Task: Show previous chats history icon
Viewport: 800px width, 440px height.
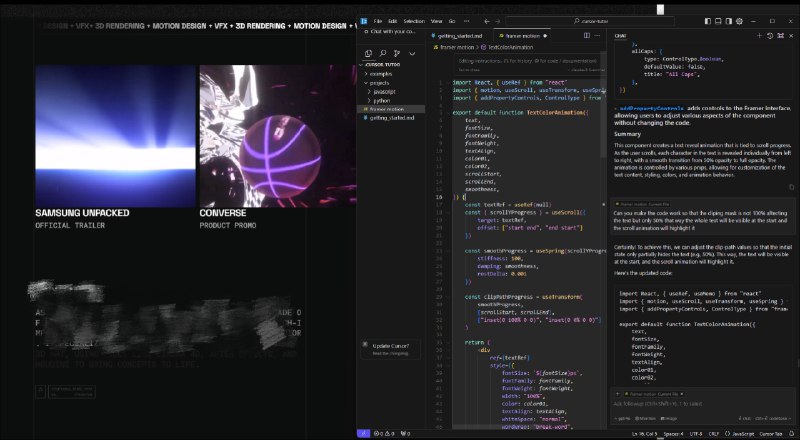Action: (770, 36)
